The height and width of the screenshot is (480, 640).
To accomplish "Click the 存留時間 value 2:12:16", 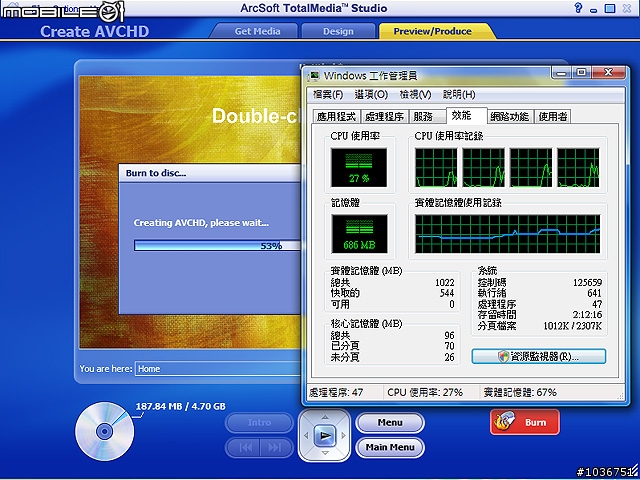I will tap(587, 315).
